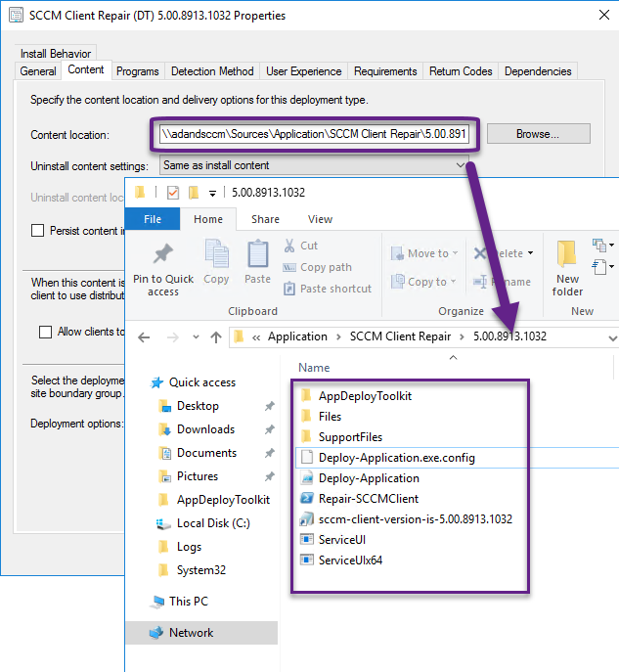The height and width of the screenshot is (672, 619).
Task: Toggle Allow clients checkbox
Action: pos(45,332)
